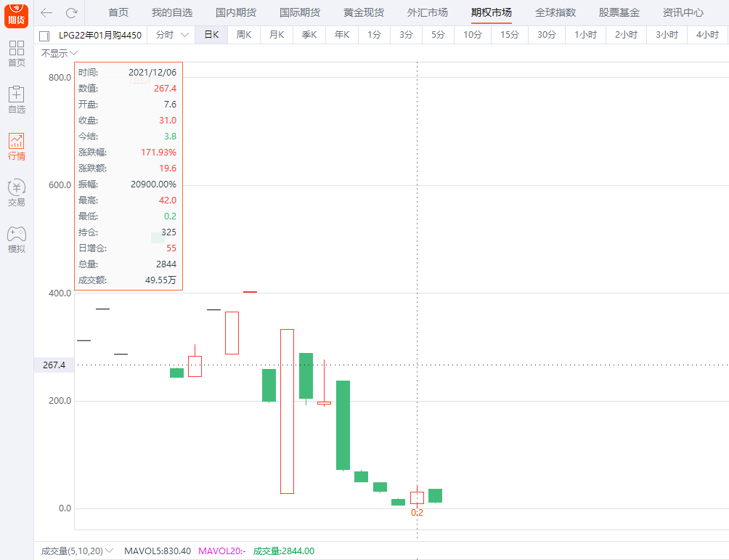Choose the 1小时 chart interval
729x560 pixels.
coord(585,35)
